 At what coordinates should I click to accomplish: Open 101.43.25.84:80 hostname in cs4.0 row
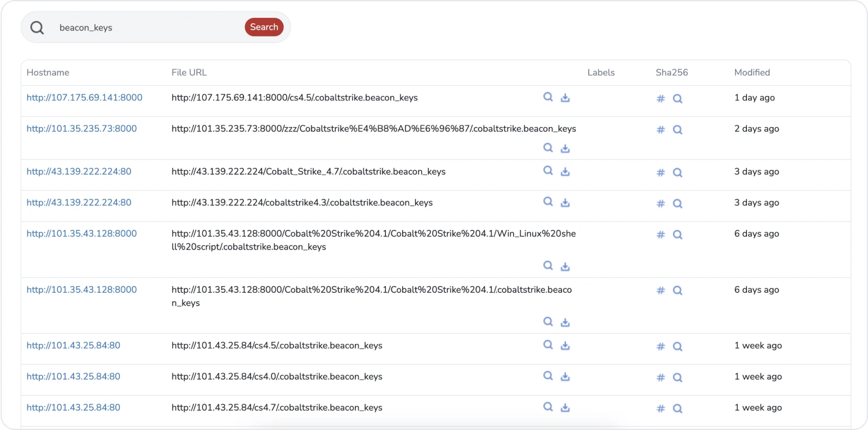tap(73, 376)
